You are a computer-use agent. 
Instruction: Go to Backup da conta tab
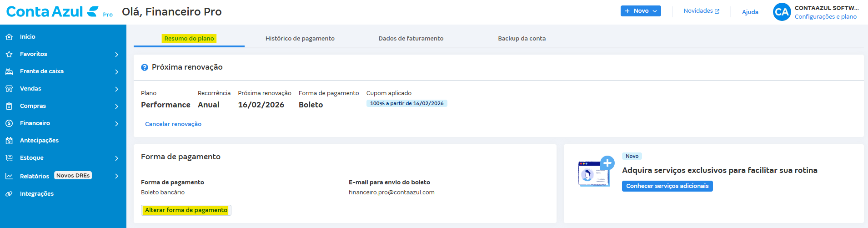tap(522, 39)
